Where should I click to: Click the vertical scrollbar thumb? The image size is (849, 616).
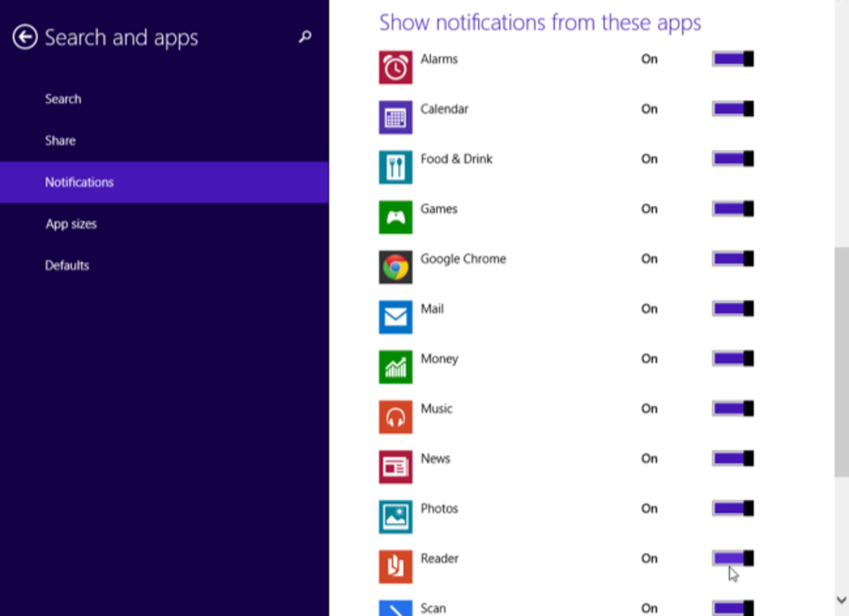[x=841, y=362]
